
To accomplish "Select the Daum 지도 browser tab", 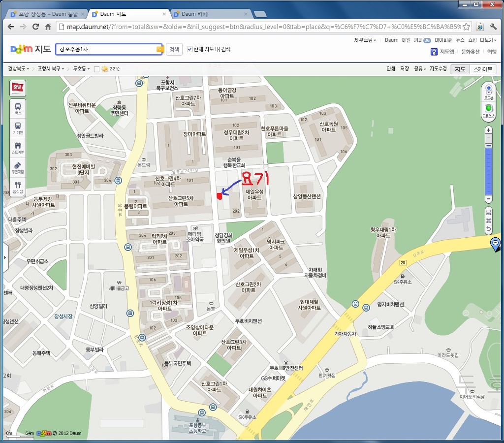I will [128, 14].
